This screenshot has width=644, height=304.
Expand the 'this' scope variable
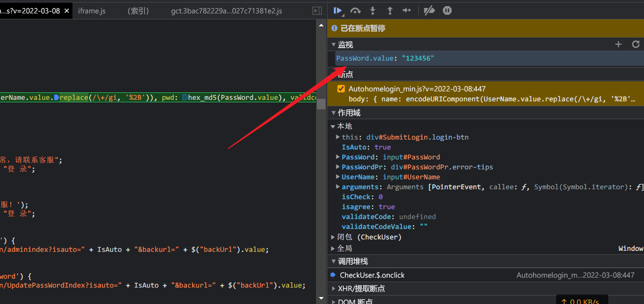(338, 137)
